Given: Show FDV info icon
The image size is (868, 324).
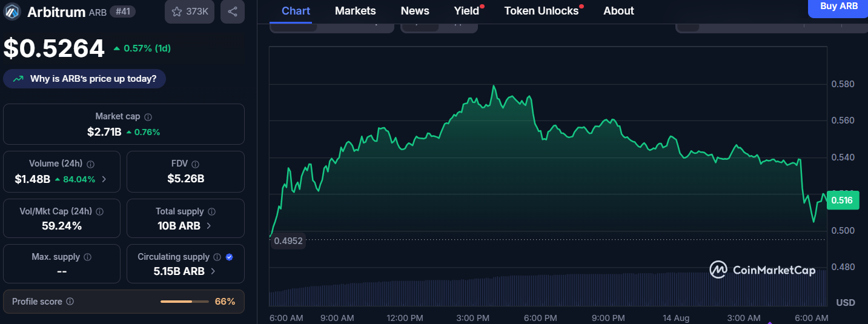Looking at the screenshot, I should 195,164.
